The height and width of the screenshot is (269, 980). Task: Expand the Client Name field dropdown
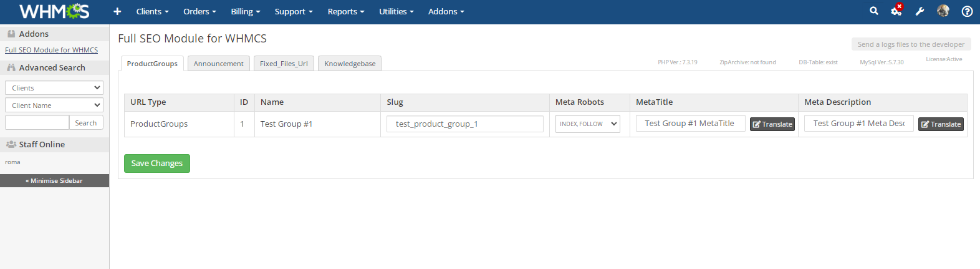pos(54,105)
